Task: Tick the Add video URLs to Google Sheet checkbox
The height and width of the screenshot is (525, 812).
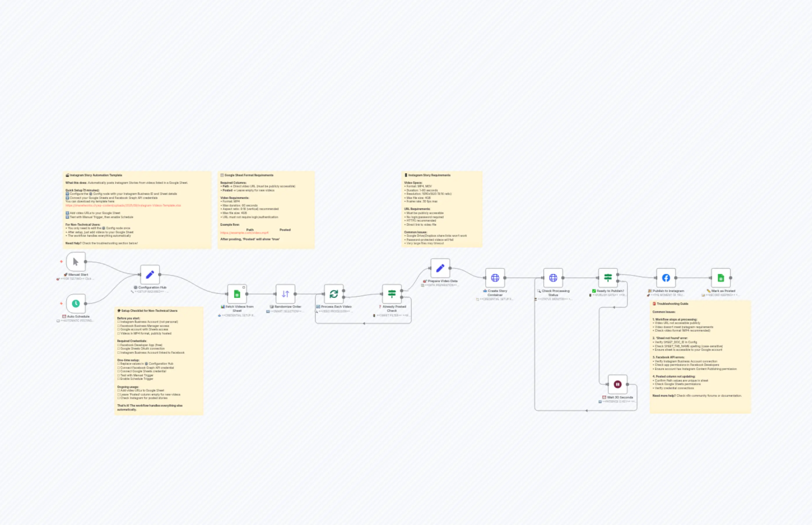Action: coord(118,390)
